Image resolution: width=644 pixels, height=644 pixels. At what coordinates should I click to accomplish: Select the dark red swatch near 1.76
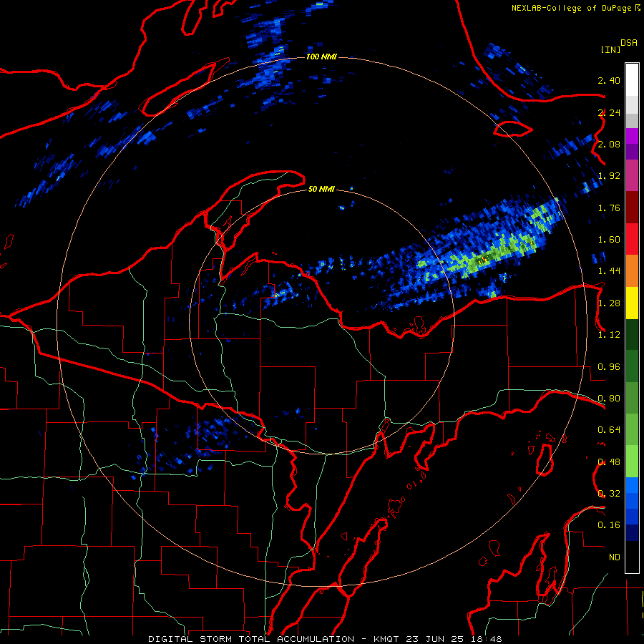[x=632, y=208]
